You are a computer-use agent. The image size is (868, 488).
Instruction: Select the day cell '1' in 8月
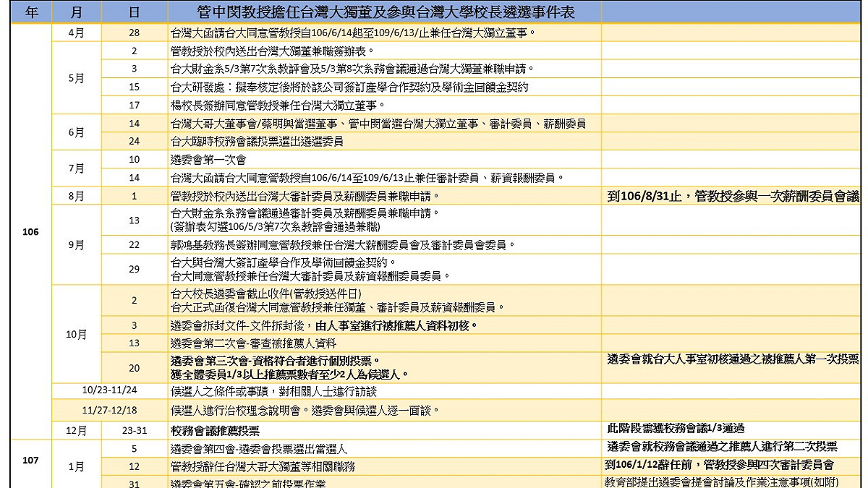click(x=134, y=196)
